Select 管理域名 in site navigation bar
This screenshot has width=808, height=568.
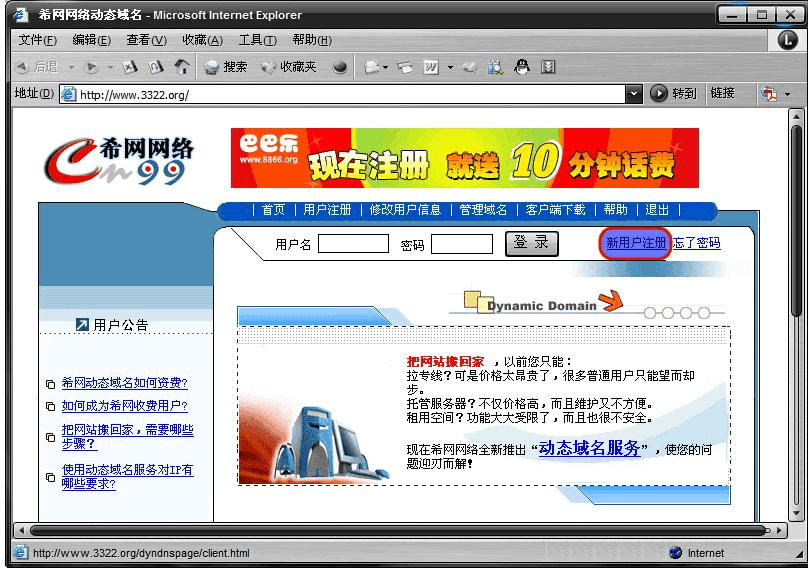tap(483, 210)
